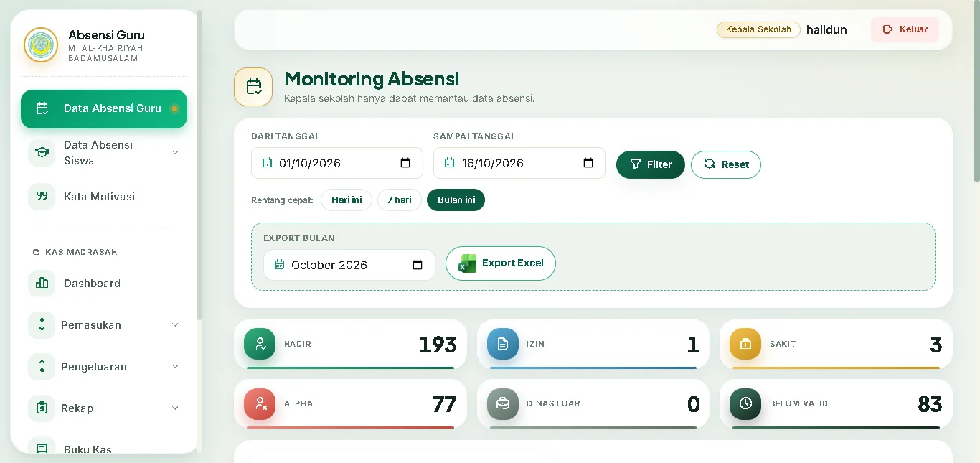Click the Sakit yellow medical kit icon
980x463 pixels.
coord(745,344)
